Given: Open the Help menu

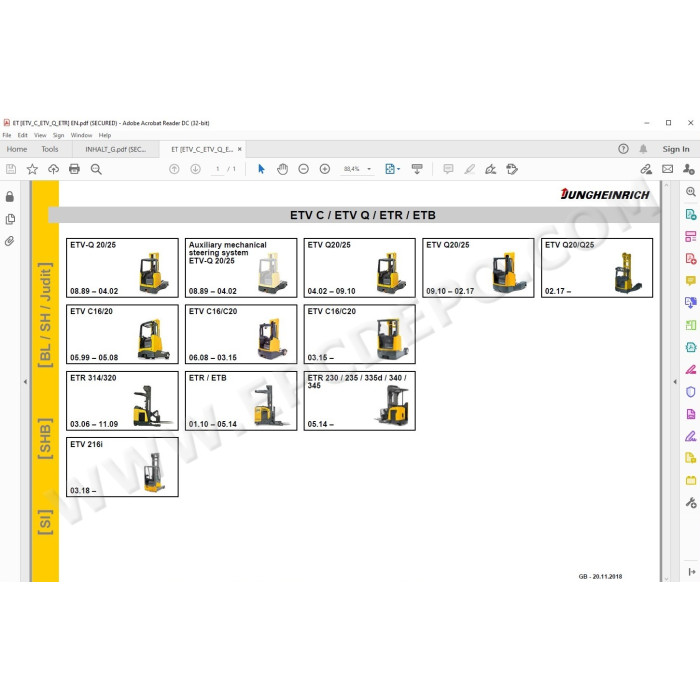Looking at the screenshot, I should tap(105, 135).
